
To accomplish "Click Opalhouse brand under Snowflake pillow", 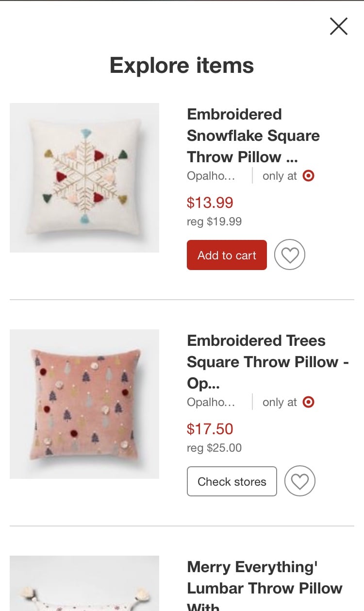I will [x=211, y=176].
